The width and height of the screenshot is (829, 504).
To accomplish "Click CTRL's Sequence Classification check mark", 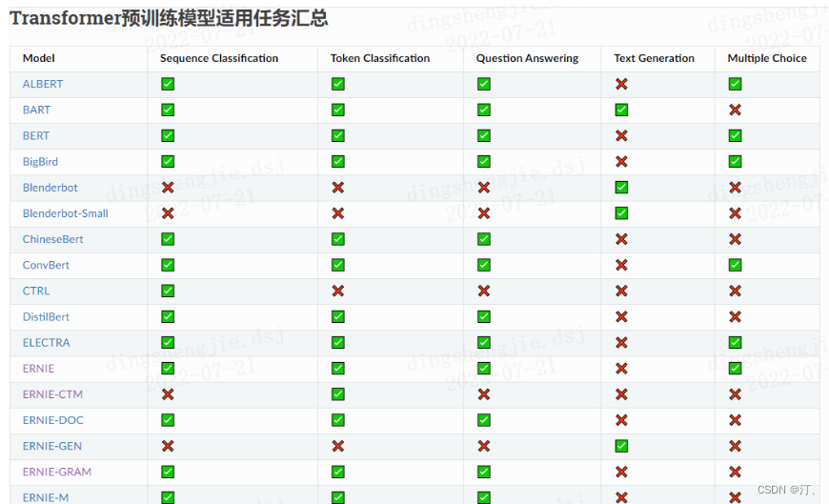I will (168, 291).
